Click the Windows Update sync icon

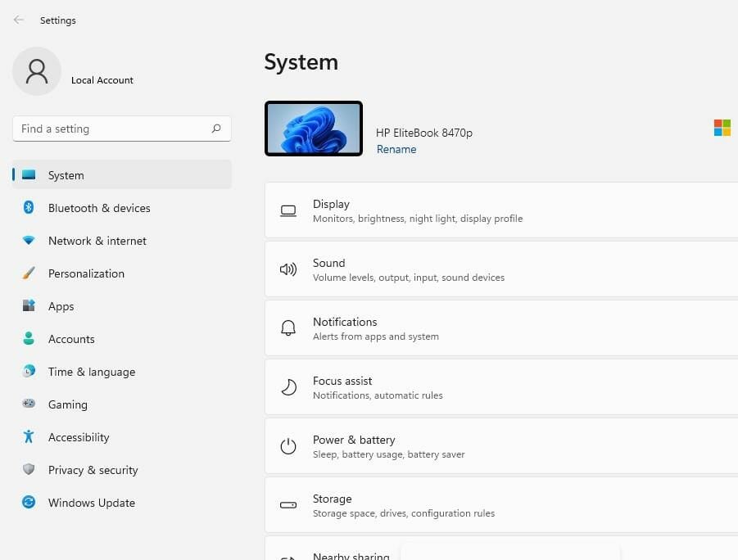coord(29,503)
